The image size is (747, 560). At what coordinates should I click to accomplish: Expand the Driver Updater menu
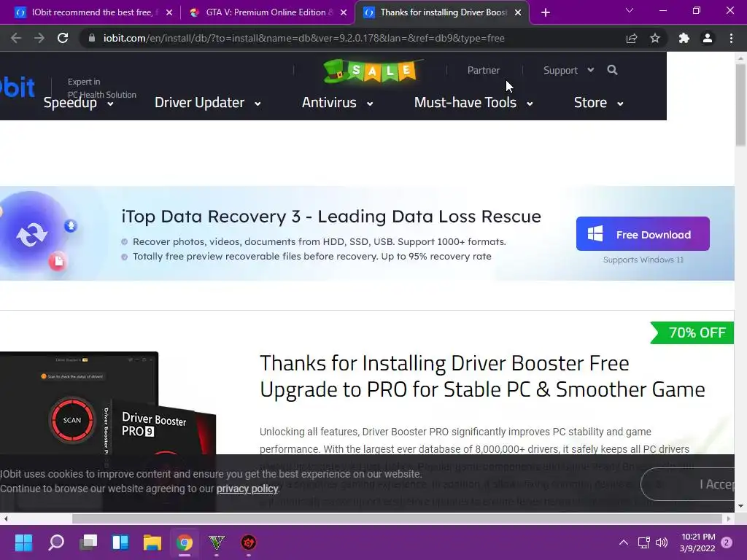click(208, 102)
